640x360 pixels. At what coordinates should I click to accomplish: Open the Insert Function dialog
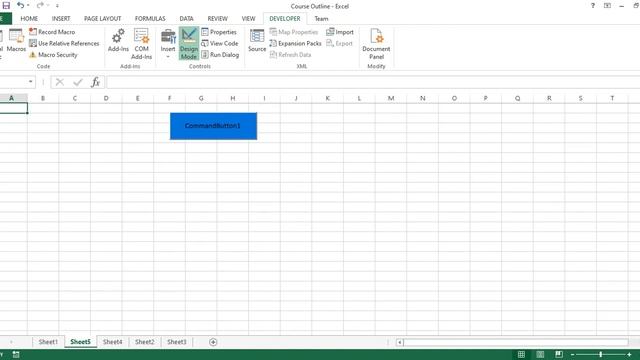click(x=95, y=82)
